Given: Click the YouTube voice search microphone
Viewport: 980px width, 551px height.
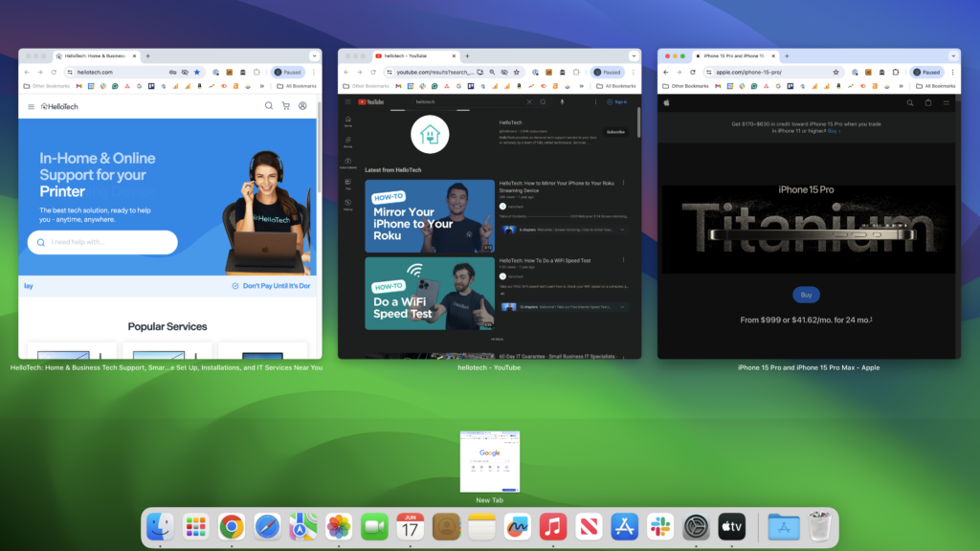Looking at the screenshot, I should [x=562, y=101].
